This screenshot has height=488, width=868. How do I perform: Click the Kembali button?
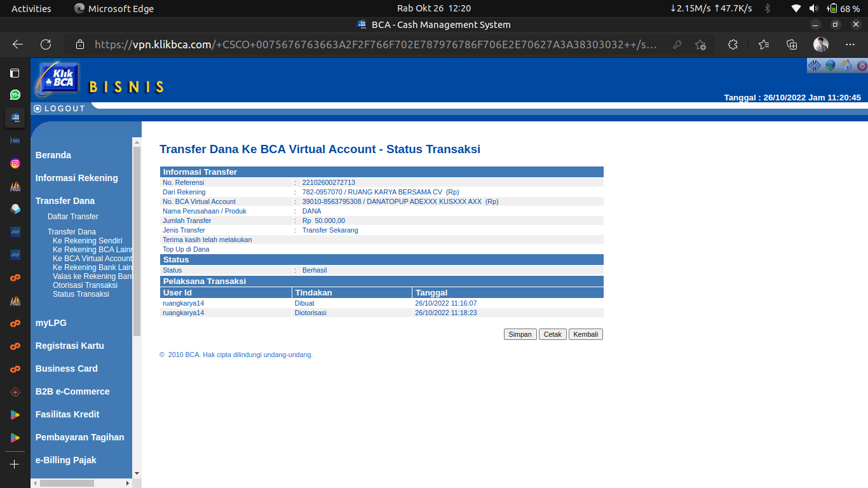tap(585, 334)
